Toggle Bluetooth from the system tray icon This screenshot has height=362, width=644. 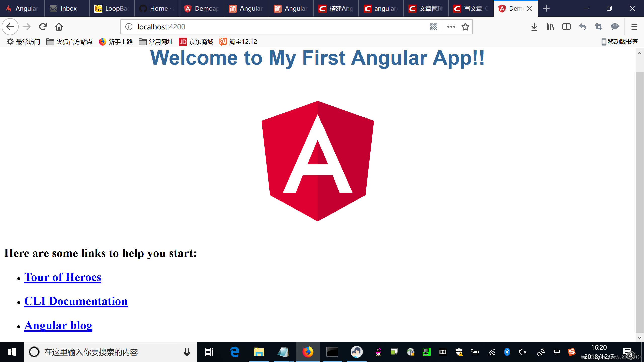point(507,352)
